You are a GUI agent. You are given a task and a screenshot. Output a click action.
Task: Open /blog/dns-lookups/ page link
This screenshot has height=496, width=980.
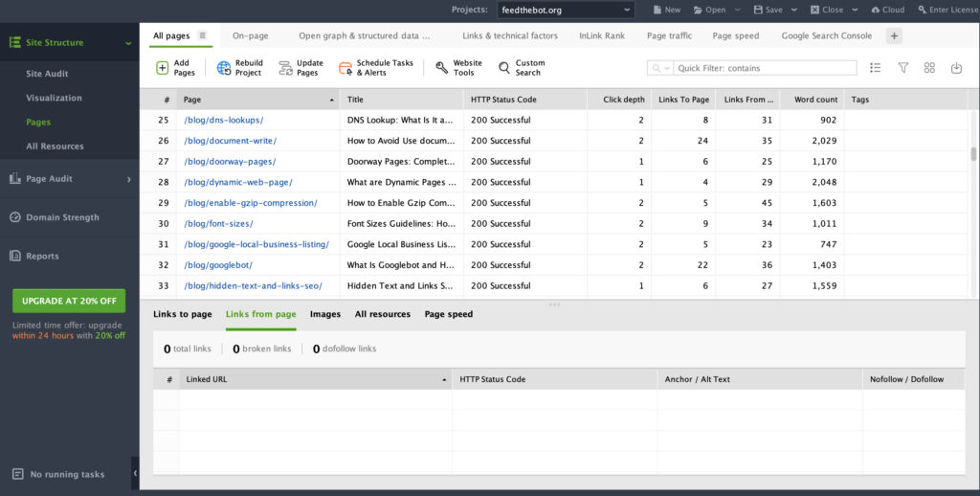coord(224,120)
